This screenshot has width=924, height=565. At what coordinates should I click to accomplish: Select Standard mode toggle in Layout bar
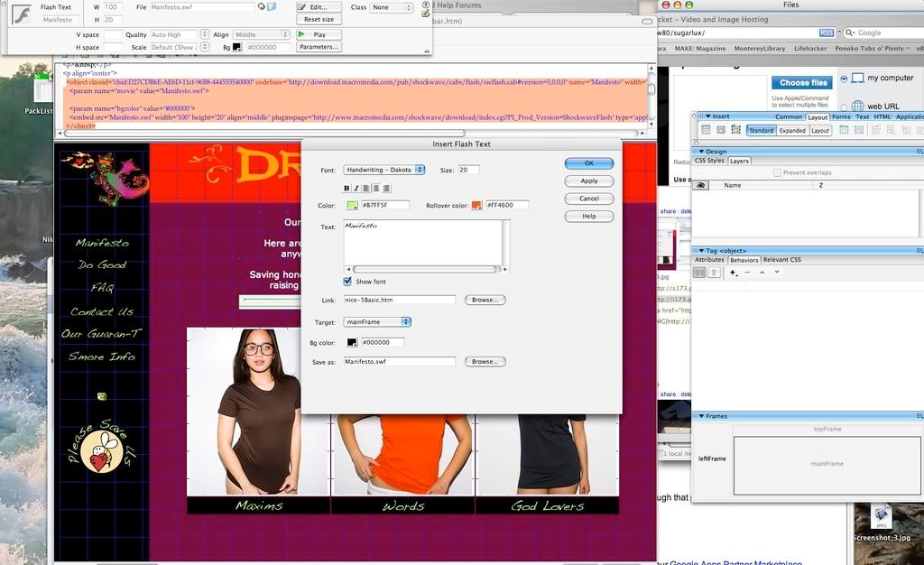click(761, 130)
